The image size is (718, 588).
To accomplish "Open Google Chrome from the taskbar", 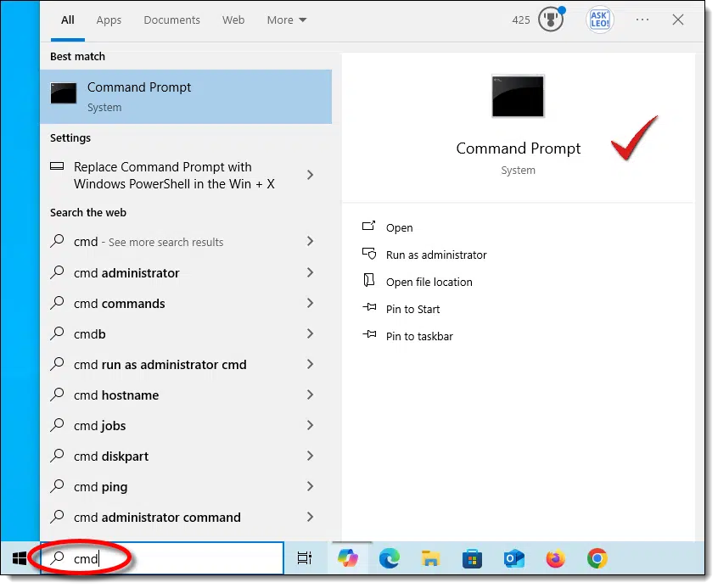I will (x=597, y=558).
